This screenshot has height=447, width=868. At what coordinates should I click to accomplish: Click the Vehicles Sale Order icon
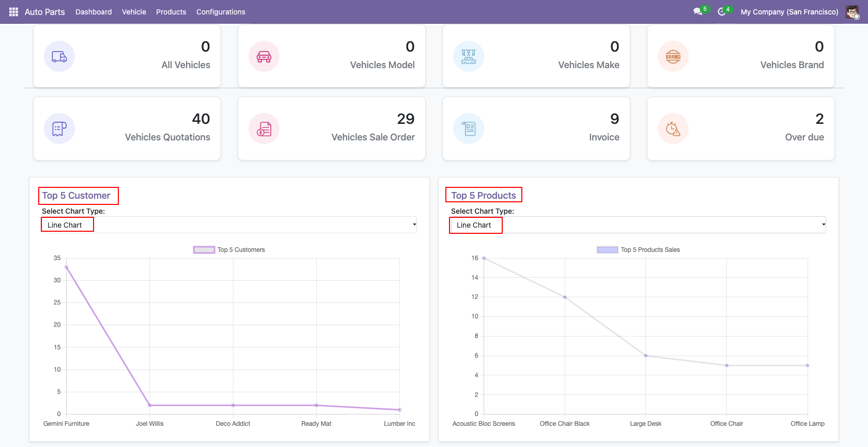click(264, 129)
